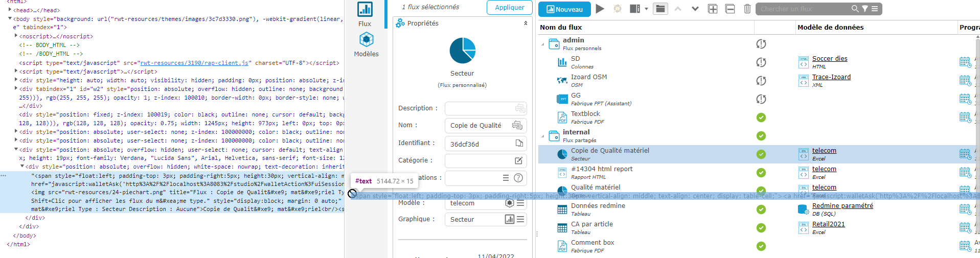980x258 pixels.
Task: Toggle the properties panel layout icon
Action: (635, 9)
